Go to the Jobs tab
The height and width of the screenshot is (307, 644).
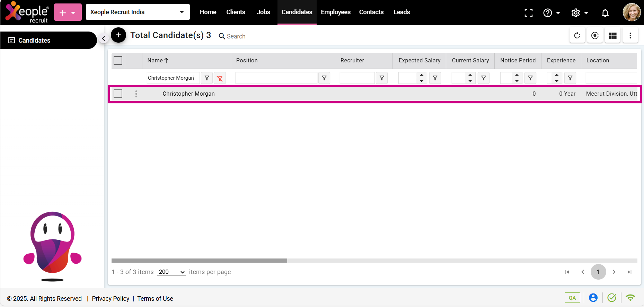point(263,12)
